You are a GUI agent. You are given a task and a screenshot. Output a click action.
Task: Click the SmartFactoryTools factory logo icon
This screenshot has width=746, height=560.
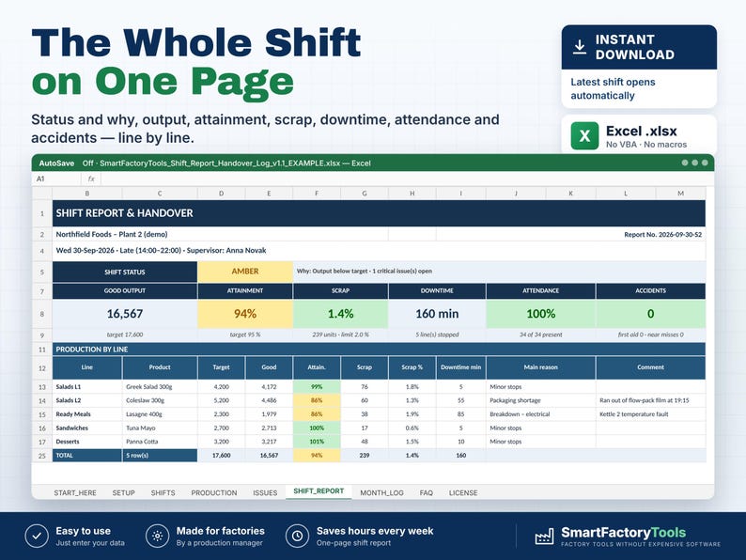coord(544,537)
